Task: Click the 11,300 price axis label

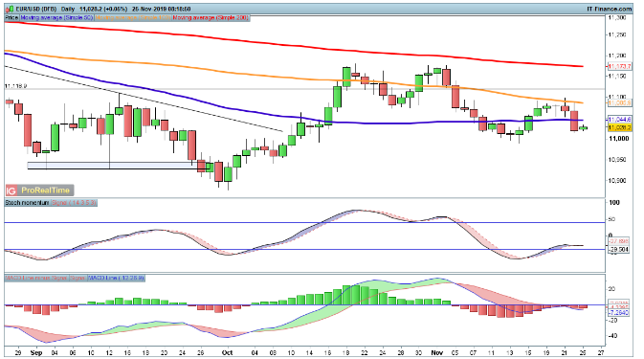Action: tap(618, 17)
